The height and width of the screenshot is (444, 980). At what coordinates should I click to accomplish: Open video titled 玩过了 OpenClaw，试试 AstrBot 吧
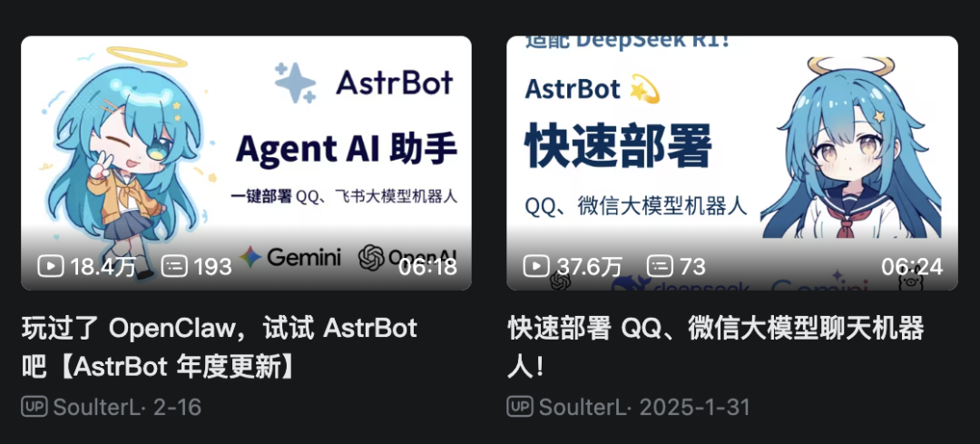(x=220, y=348)
